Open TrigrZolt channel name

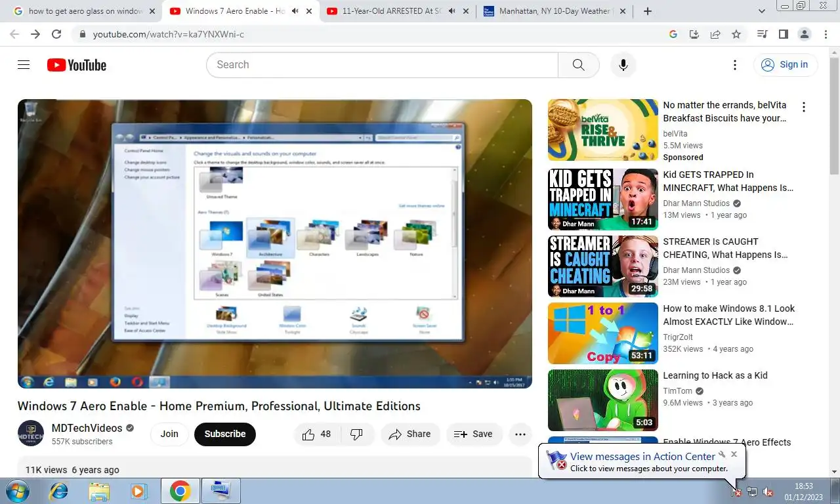click(x=677, y=337)
